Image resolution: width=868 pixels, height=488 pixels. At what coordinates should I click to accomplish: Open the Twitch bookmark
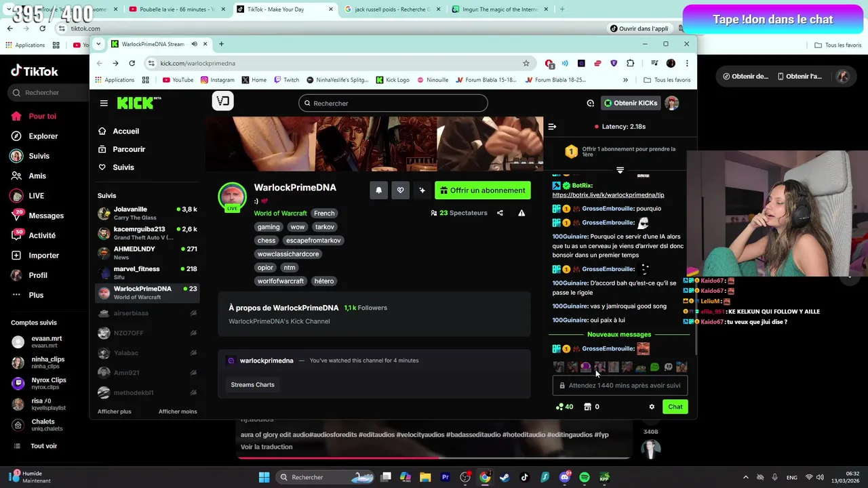286,80
